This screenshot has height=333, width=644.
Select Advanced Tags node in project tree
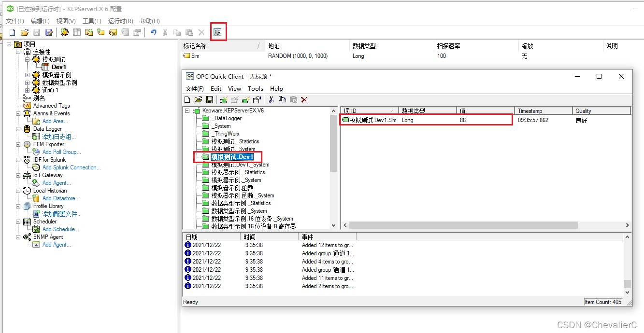tap(51, 106)
